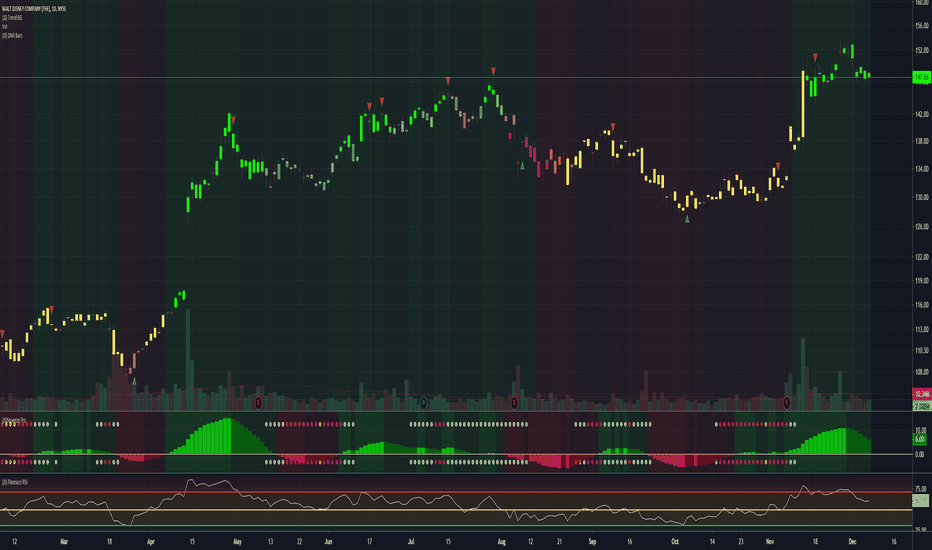
Task: Click the 119.00 price axis label
Action: click(922, 281)
